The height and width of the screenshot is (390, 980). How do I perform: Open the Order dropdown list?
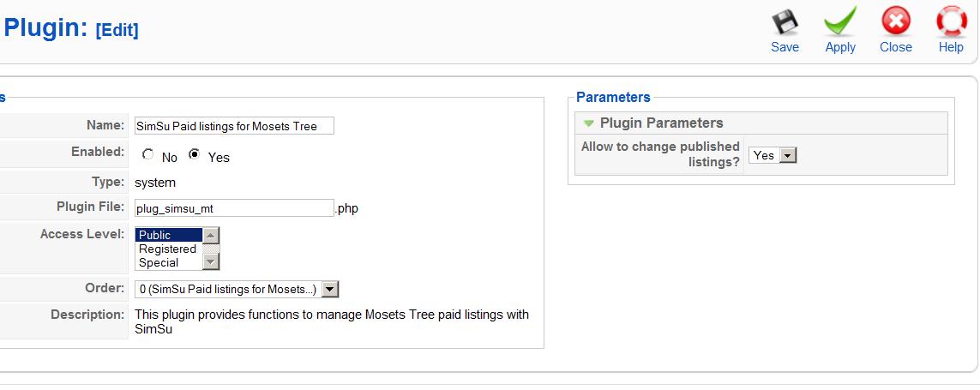(331, 290)
